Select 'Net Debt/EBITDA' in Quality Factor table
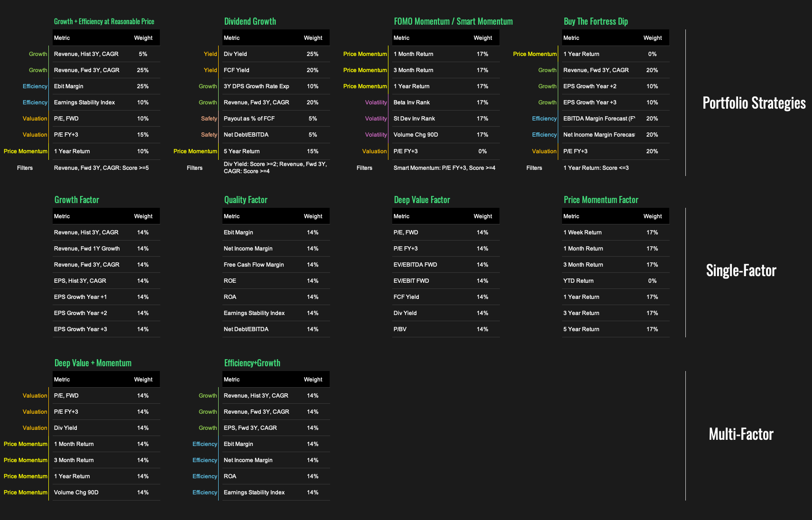Viewport: 812px width, 520px height. (246, 329)
